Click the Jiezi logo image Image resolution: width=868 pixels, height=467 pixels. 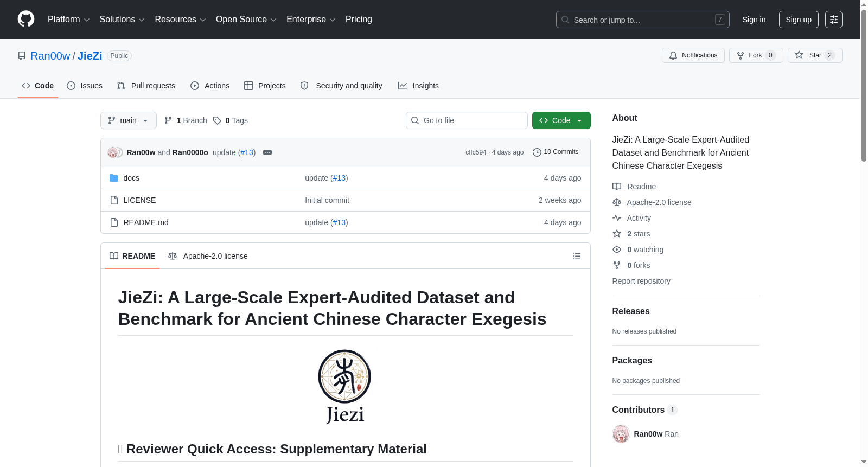[345, 387]
